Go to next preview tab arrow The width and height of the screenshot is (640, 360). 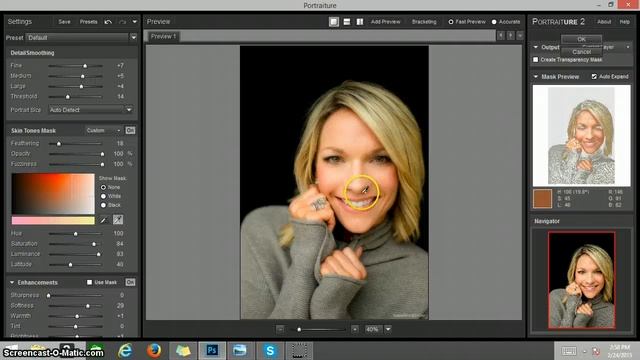511,36
